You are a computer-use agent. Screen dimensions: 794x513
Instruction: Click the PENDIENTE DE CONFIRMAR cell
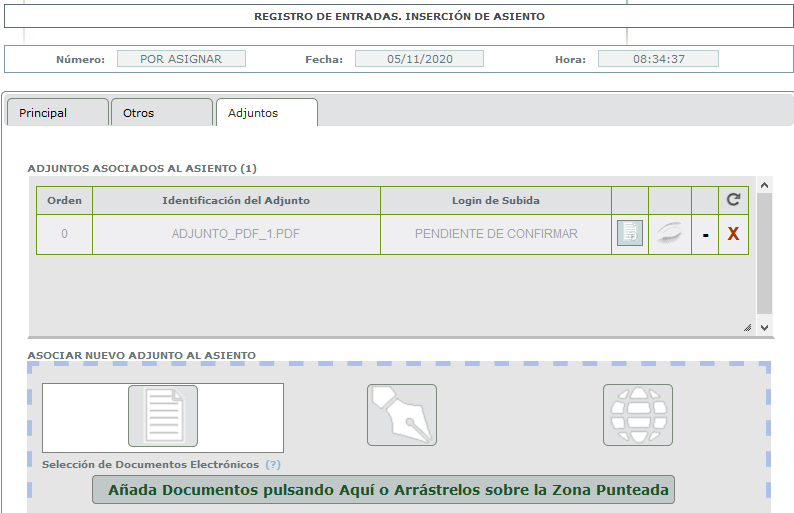tap(496, 234)
